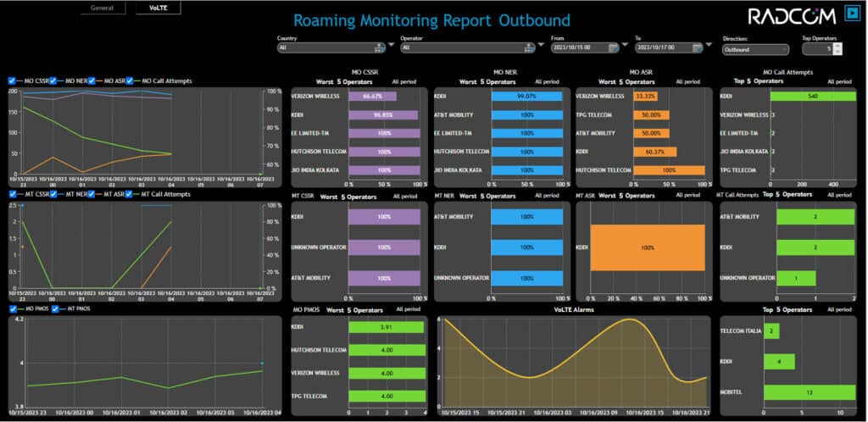
Task: Toggle the MO ASR series checkbox
Action: click(x=92, y=81)
